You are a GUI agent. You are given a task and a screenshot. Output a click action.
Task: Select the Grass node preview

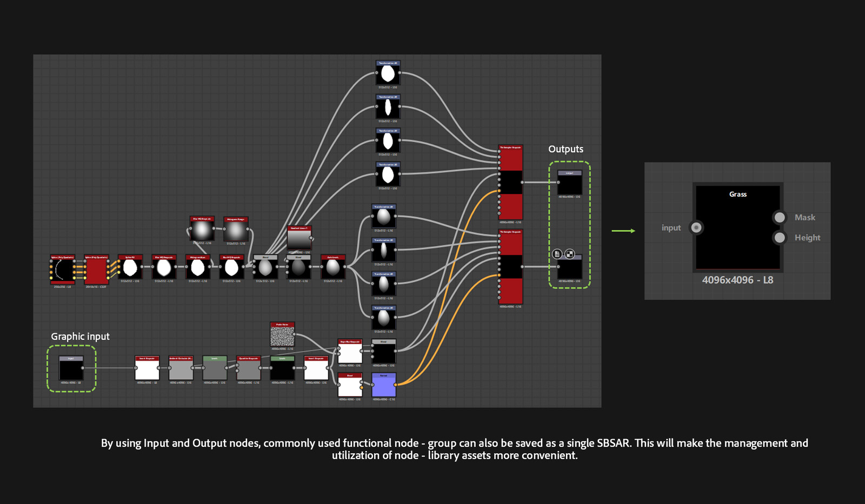(738, 227)
